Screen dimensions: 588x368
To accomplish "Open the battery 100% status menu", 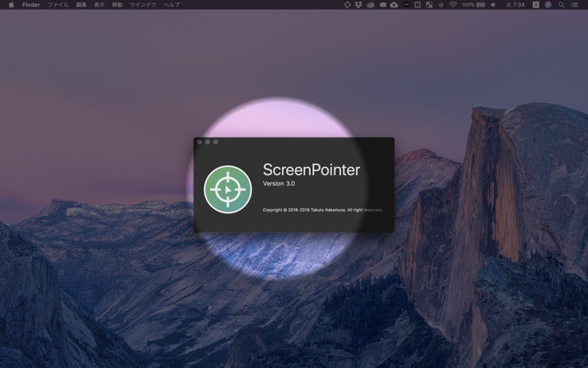I will click(474, 5).
